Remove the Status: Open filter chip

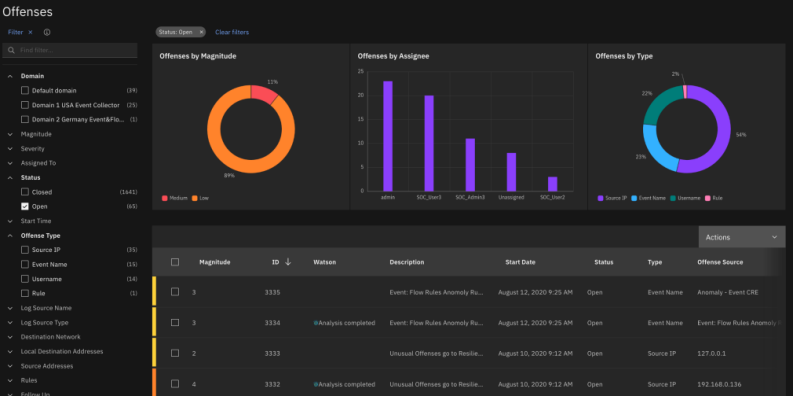[x=201, y=32]
